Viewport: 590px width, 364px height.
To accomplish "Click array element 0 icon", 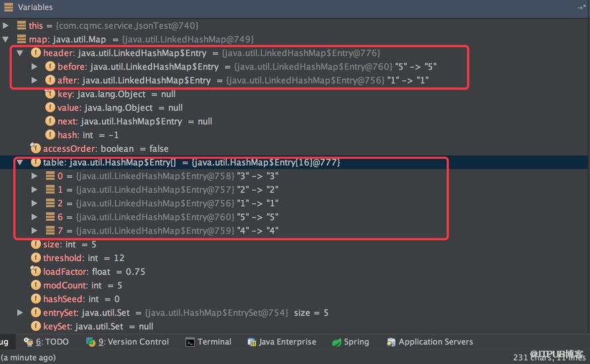I will (50, 176).
